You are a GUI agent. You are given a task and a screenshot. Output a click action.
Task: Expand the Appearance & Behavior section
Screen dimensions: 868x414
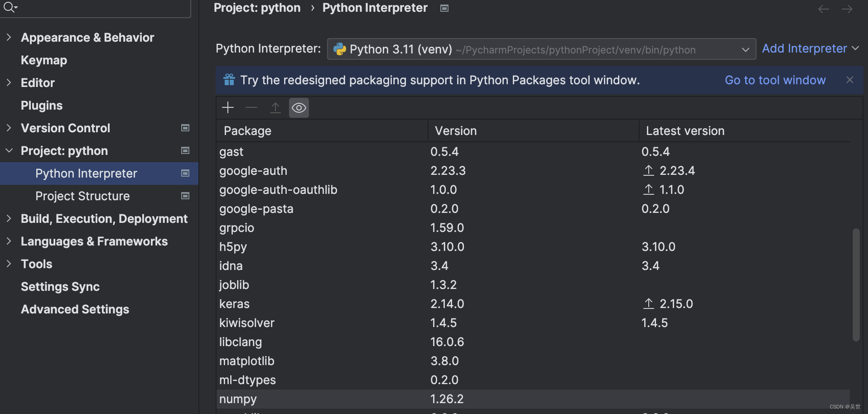click(x=9, y=37)
